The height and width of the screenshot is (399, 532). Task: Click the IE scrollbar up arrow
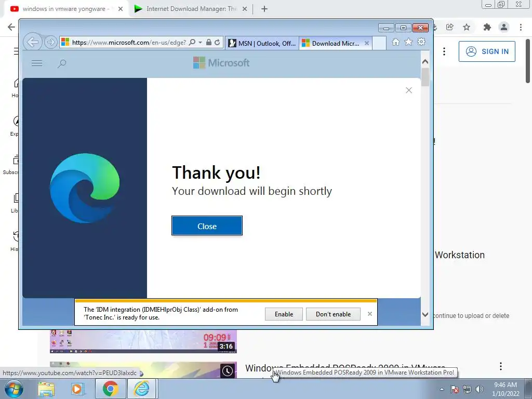[425, 62]
